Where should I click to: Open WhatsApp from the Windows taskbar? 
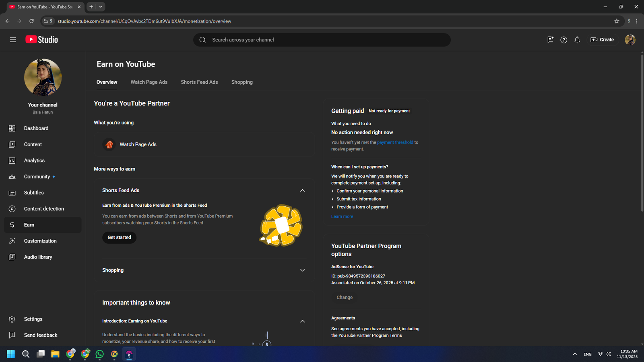tap(99, 354)
